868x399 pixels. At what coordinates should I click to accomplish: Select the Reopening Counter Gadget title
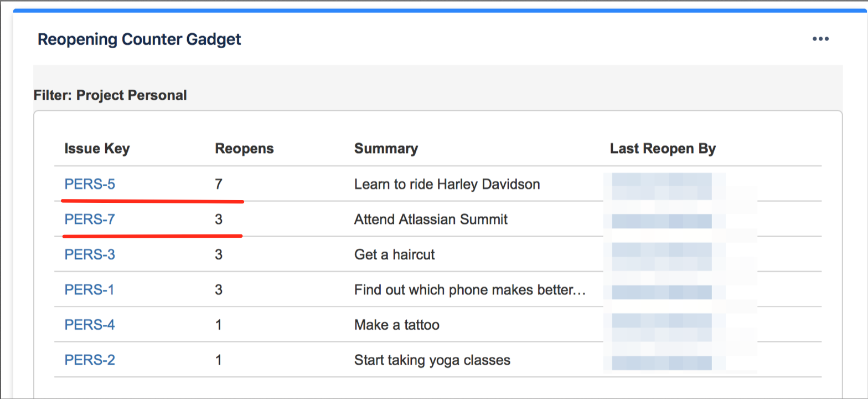(139, 39)
